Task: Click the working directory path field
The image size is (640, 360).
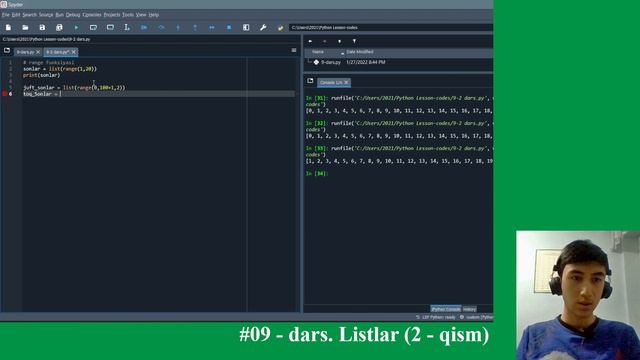Action: point(391,27)
